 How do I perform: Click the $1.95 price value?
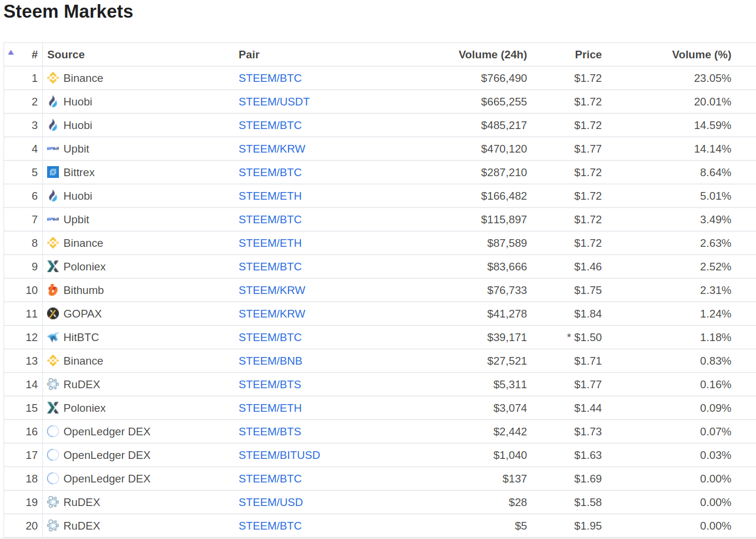588,526
